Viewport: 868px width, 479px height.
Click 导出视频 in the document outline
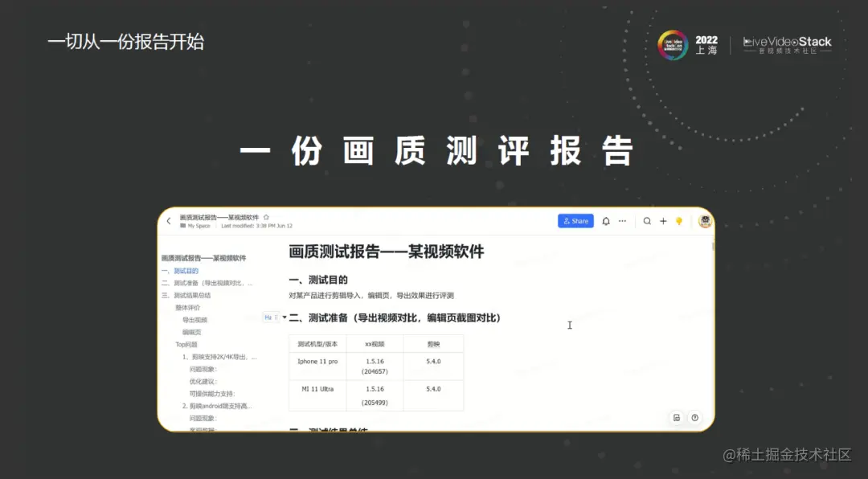coord(195,320)
